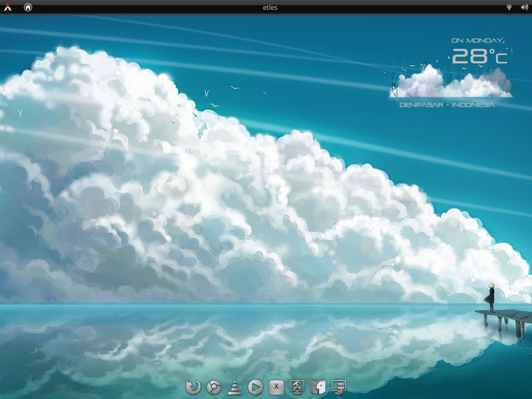Open VLC media player from the dock
The image size is (532, 399).
234,387
